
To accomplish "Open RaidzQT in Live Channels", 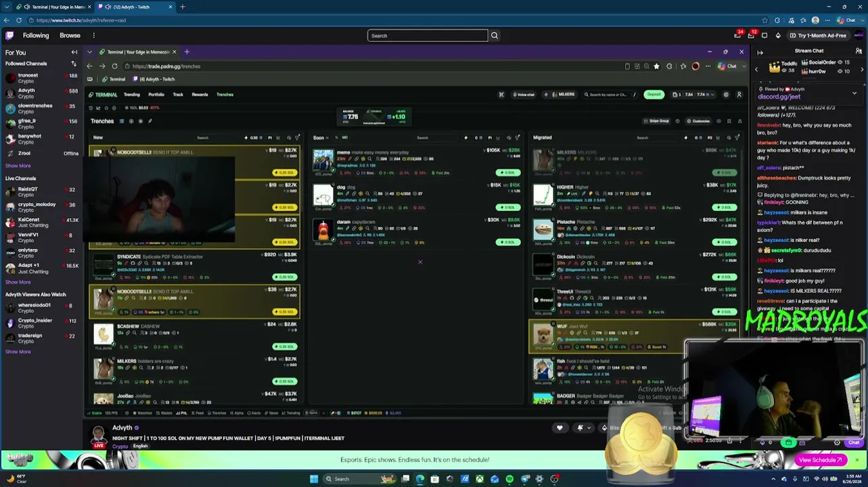I will 41,192.
